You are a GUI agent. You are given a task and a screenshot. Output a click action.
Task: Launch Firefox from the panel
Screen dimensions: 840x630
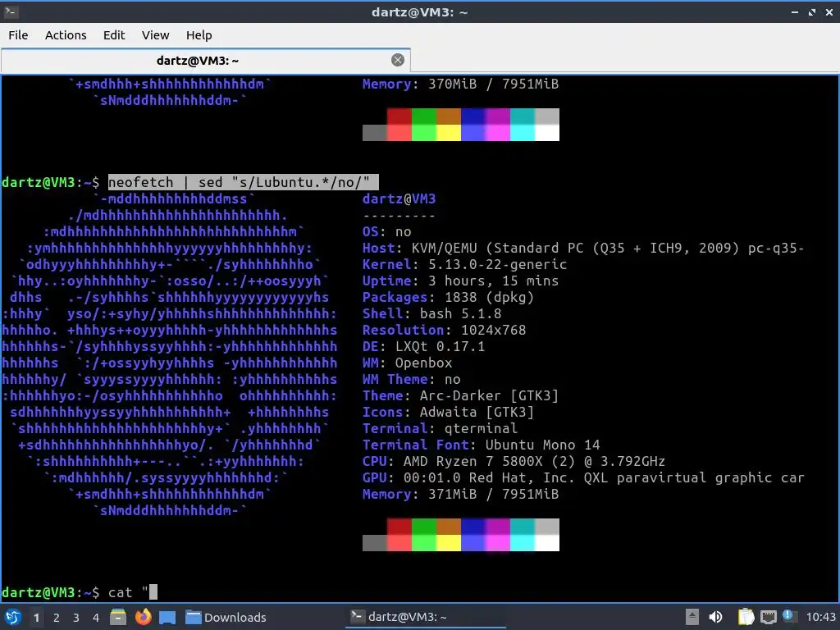click(143, 617)
